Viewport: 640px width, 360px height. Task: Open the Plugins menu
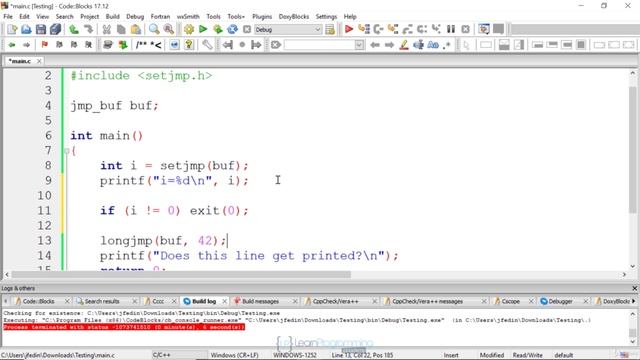(x=262, y=16)
